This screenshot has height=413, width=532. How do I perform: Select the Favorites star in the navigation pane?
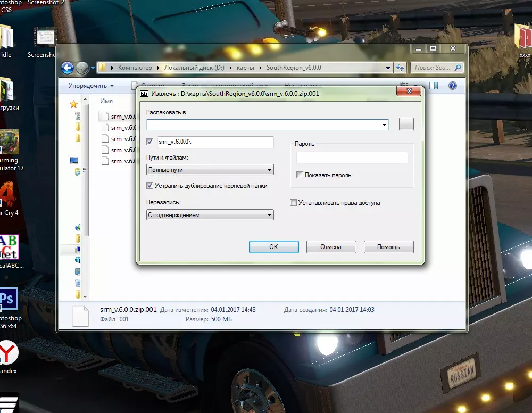pyautogui.click(x=73, y=104)
